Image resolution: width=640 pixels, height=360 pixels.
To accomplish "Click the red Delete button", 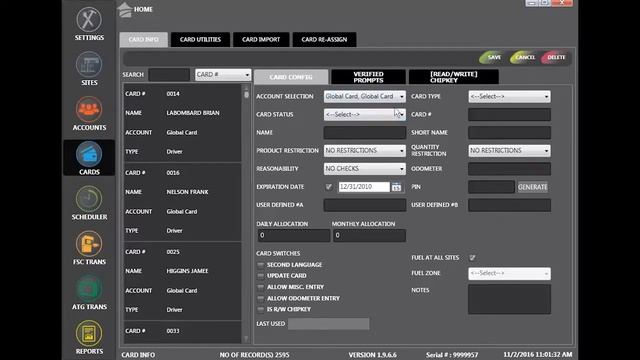I will click(555, 58).
